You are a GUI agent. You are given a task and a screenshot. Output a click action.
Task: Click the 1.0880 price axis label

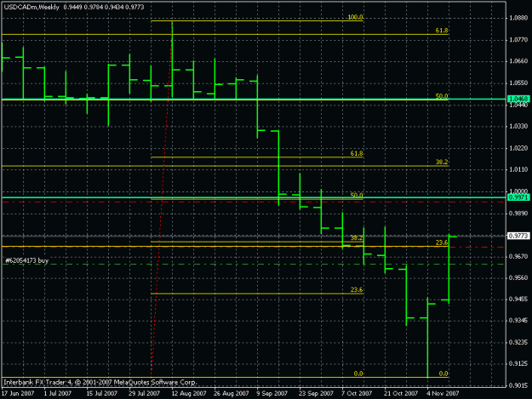518,18
